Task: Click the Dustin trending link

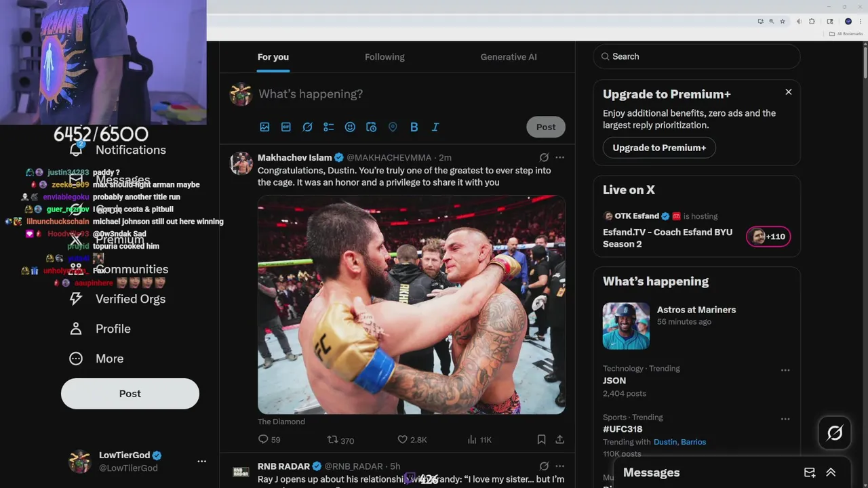Action: click(665, 442)
